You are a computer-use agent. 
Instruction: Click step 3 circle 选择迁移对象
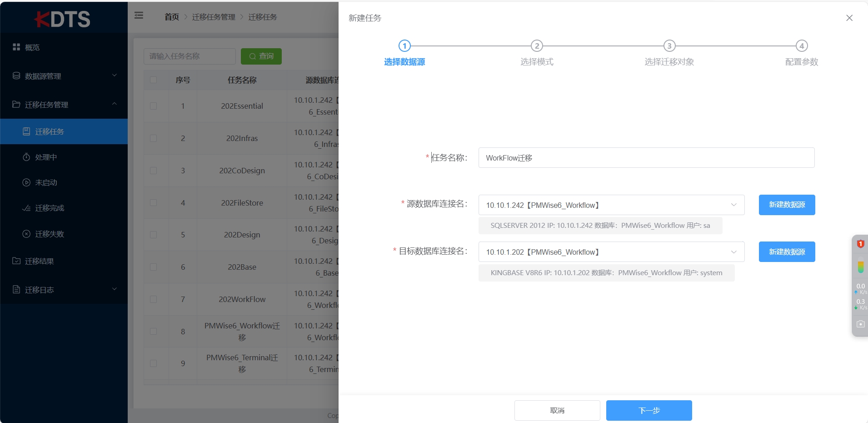click(x=669, y=46)
